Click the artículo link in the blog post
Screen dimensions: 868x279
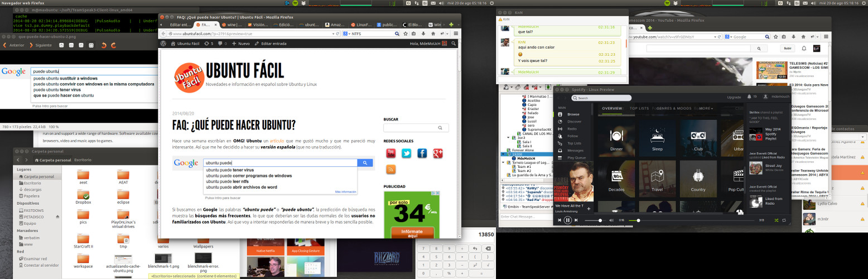(x=278, y=142)
